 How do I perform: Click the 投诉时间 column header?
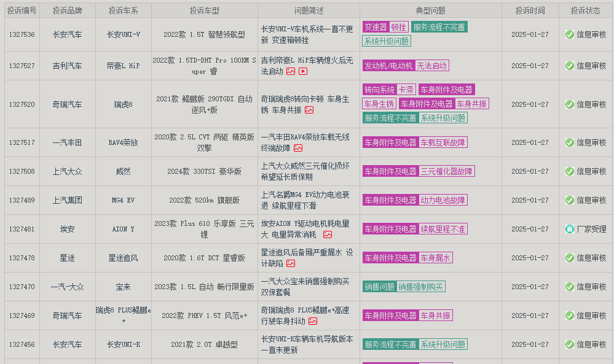530,10
